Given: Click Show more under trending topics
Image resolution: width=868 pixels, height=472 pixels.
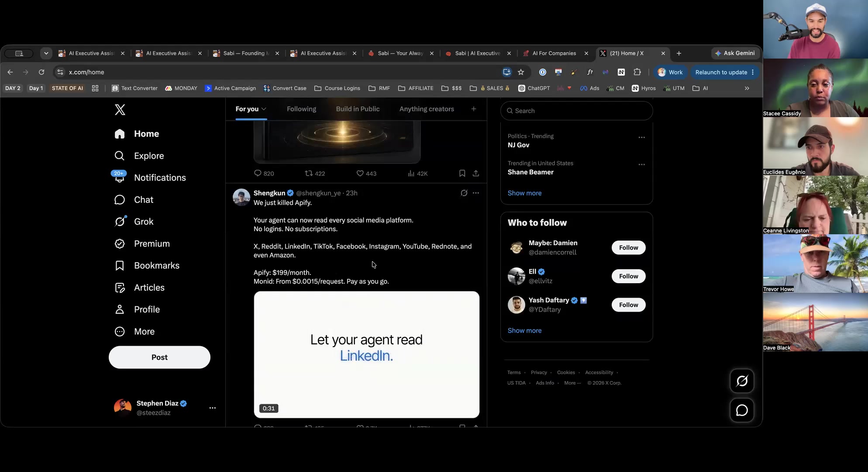Looking at the screenshot, I should click(x=524, y=193).
